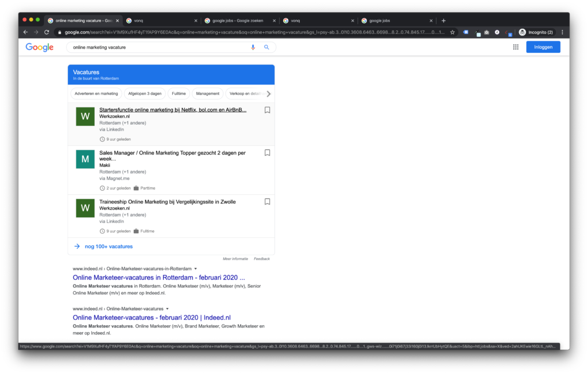The width and height of the screenshot is (588, 374).
Task: Open the Chrome three-dot menu
Action: pyautogui.click(x=562, y=32)
